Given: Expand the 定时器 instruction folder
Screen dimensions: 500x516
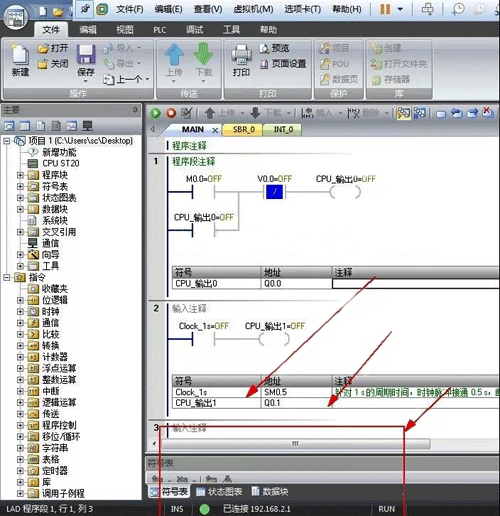Looking at the screenshot, I should tap(20, 471).
